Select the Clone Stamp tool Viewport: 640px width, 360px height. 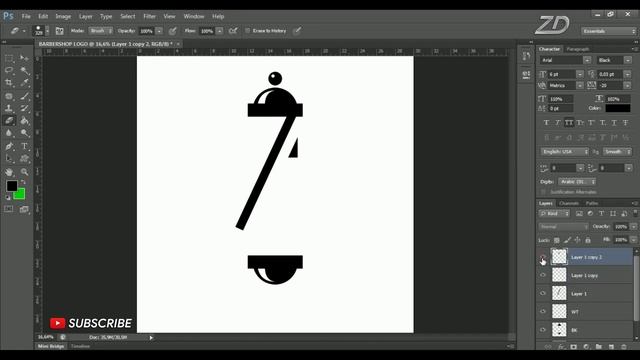coord(9,109)
